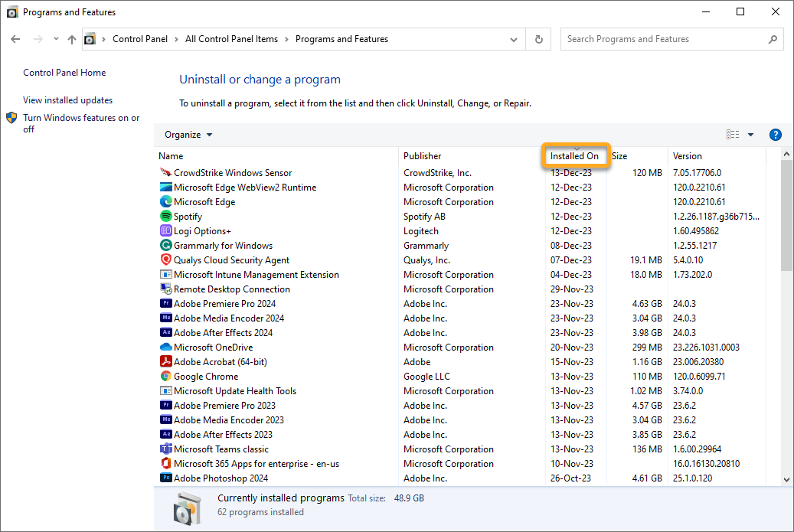Click All Control Panel Items in the breadcrumb
Viewport: 794px width, 532px height.
pyautogui.click(x=231, y=39)
